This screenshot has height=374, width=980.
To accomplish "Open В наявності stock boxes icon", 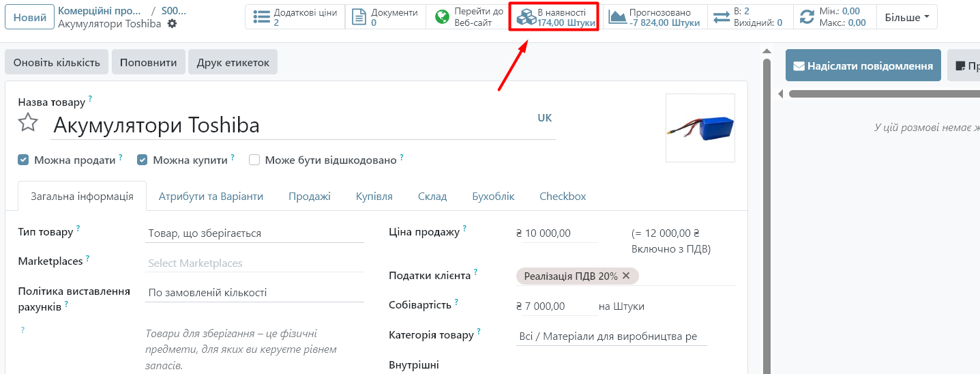I will pyautogui.click(x=526, y=17).
